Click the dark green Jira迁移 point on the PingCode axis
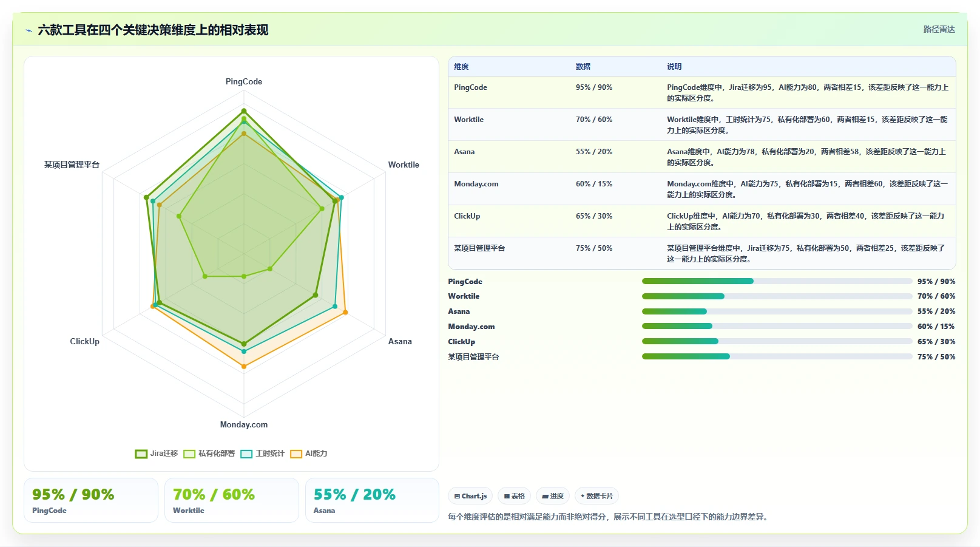The height and width of the screenshot is (547, 980). tap(244, 110)
